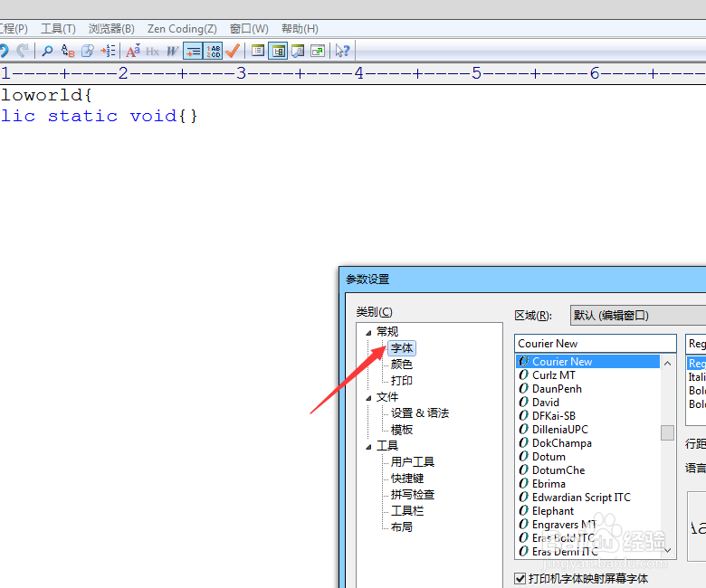The height and width of the screenshot is (588, 706).
Task: Select 用户工具 tree item
Action: click(x=413, y=462)
